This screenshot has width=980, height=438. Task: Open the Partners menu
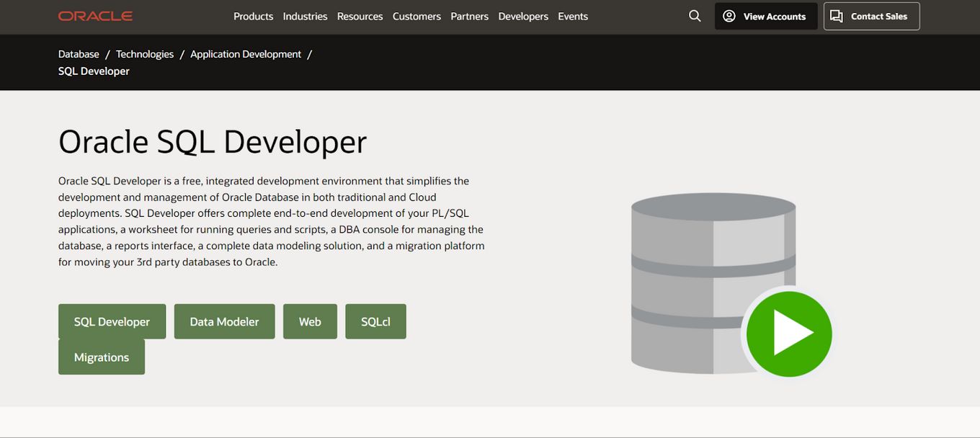469,16
